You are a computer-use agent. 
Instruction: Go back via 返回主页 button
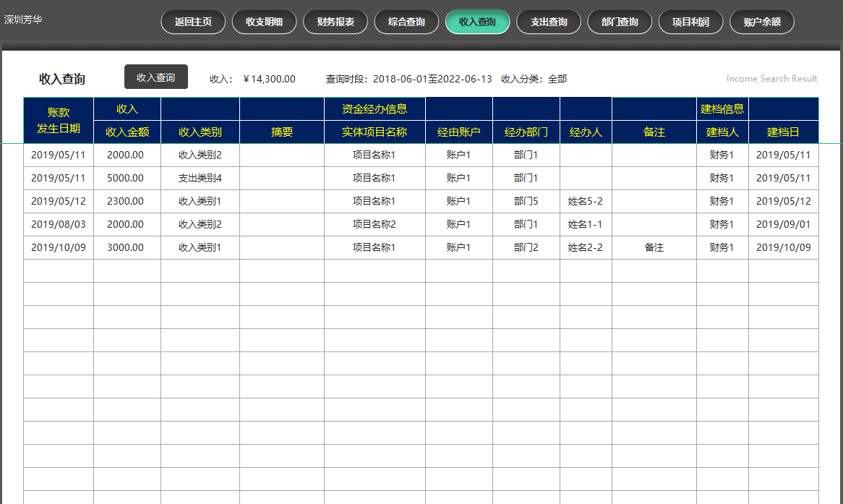pos(193,22)
